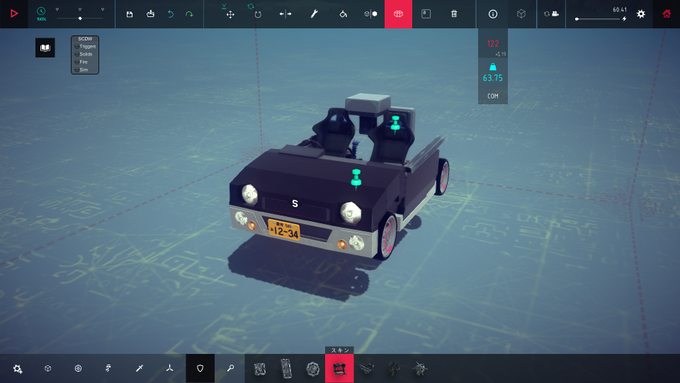680x383 pixels.
Task: Click the SCDW panel title
Action: 85,39
